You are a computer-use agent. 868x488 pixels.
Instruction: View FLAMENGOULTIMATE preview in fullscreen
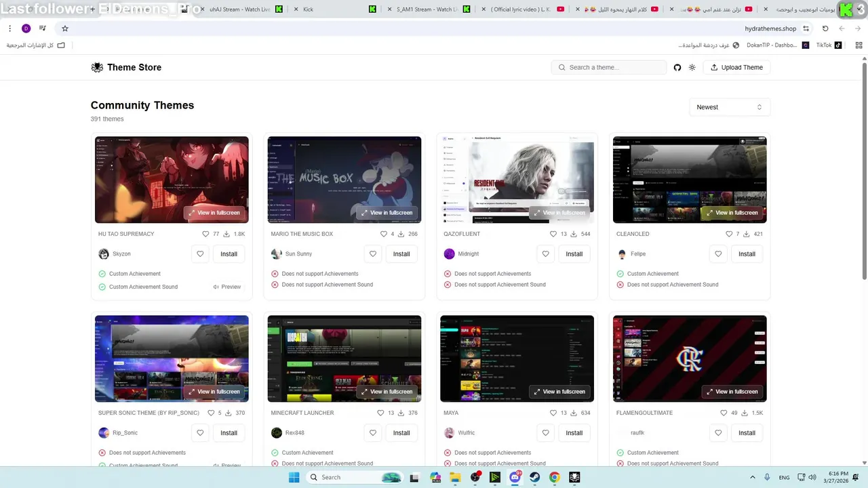pos(732,392)
